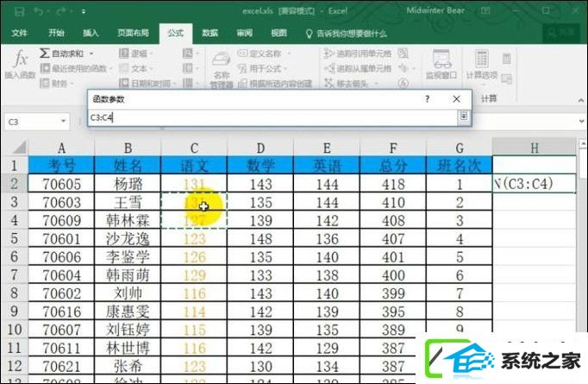Click 追踪从属单元格 trace dependents
588x384 pixels.
click(358, 68)
